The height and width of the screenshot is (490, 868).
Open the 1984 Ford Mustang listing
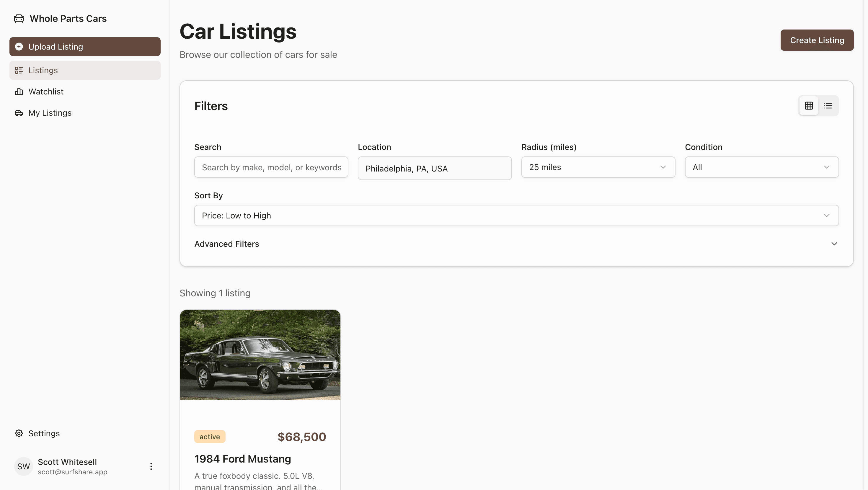tap(243, 459)
